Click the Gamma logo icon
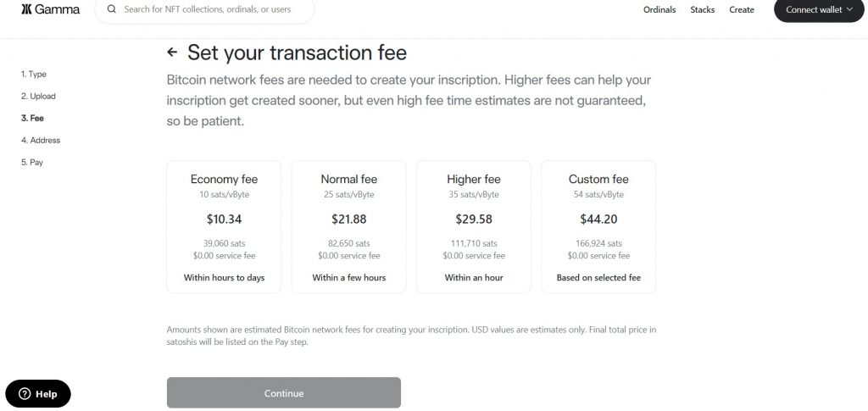The image size is (868, 411). (x=25, y=10)
